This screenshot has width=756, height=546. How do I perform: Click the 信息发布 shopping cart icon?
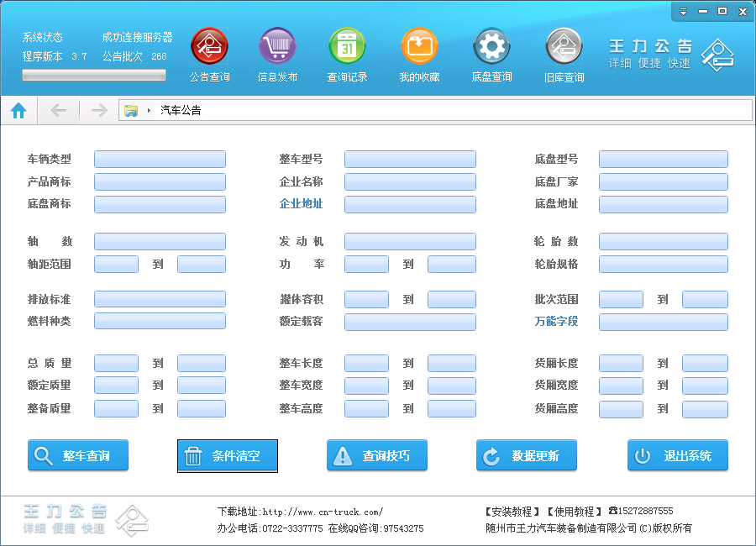point(277,46)
